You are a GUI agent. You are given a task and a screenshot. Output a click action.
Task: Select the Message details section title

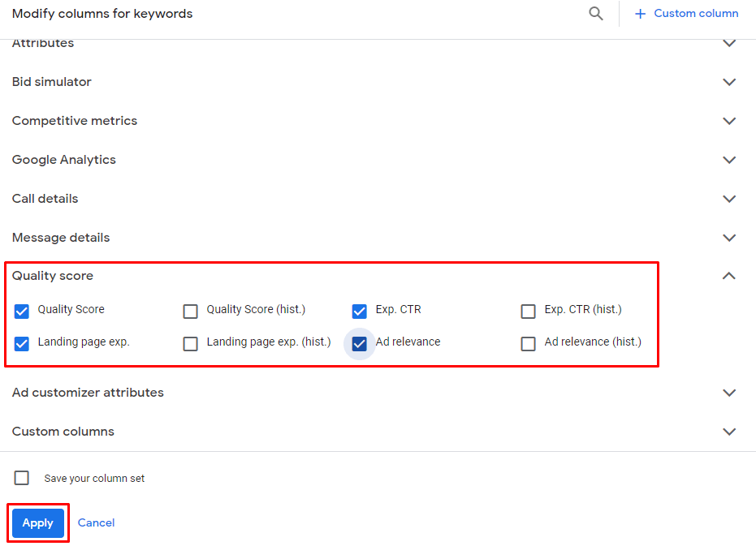(x=61, y=238)
